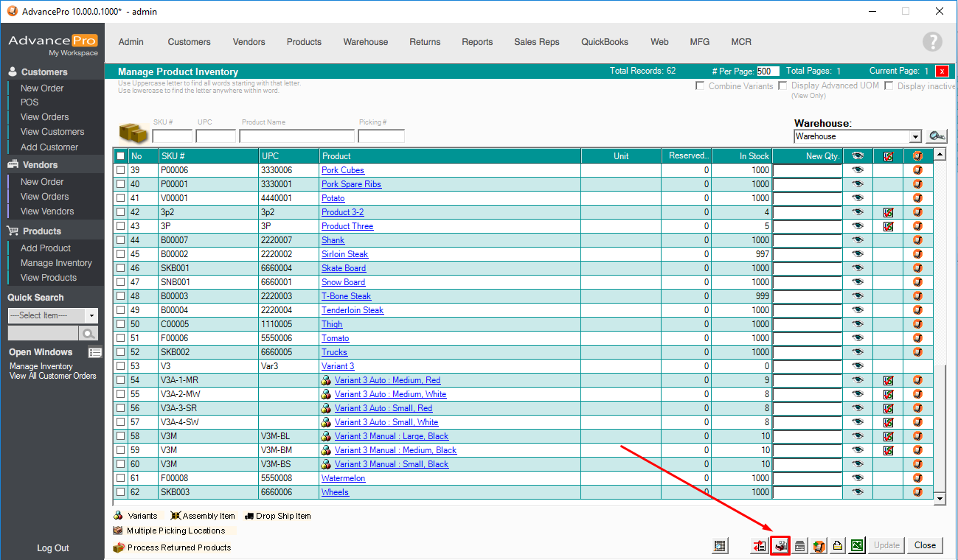
Task: Click the printer icon in bottom toolbar
Action: pos(838,546)
